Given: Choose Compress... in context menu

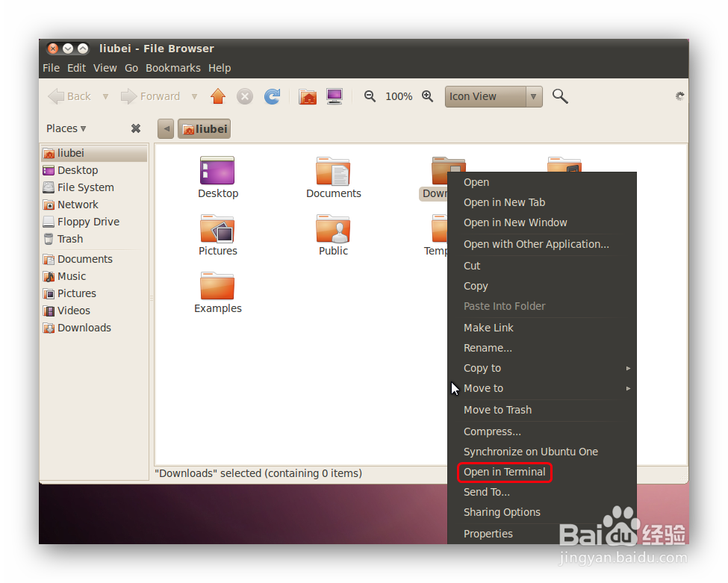Looking at the screenshot, I should pos(542,431).
